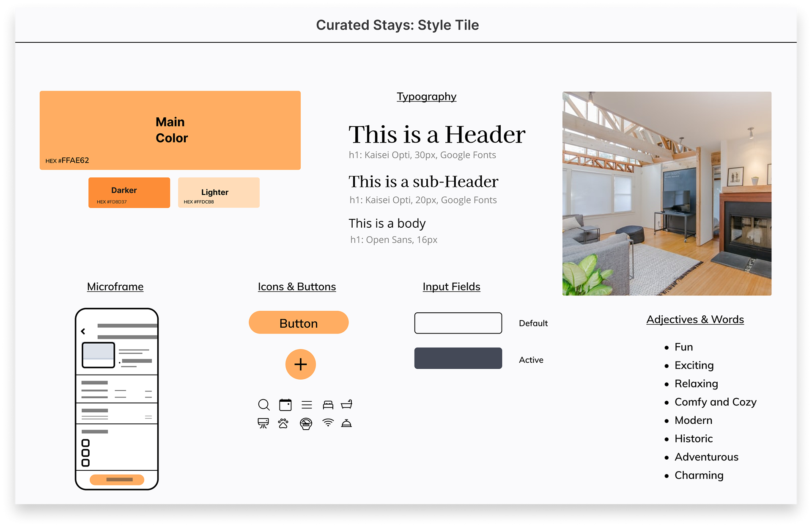Image resolution: width=812 pixels, height=527 pixels.
Task: Tick the middle checkbox in the microframe
Action: 85,453
